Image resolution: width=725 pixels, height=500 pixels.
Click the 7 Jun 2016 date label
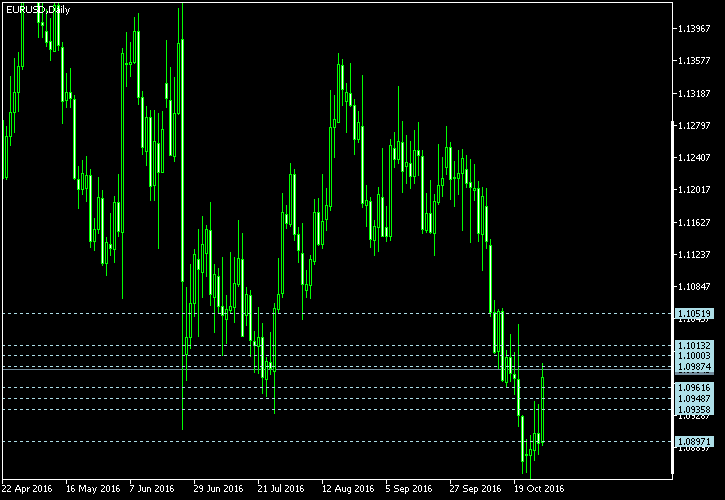coord(152,488)
